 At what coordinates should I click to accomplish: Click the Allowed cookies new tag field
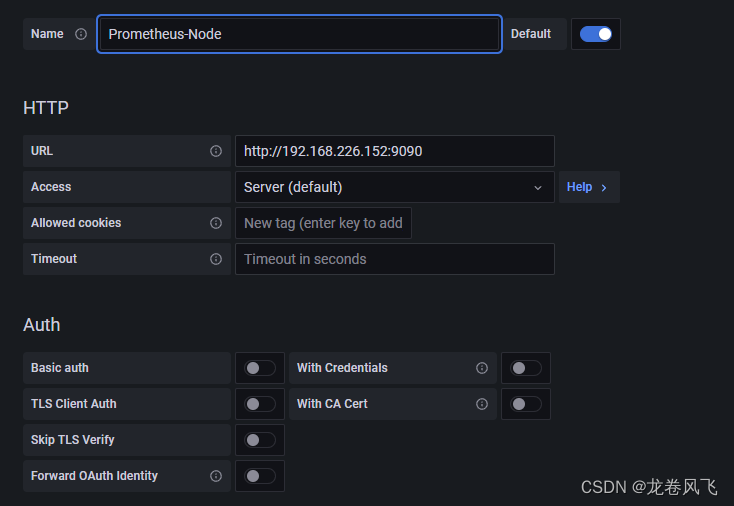323,223
